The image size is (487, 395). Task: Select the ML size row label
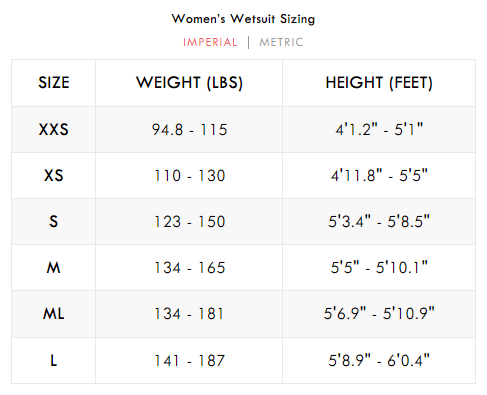(54, 314)
